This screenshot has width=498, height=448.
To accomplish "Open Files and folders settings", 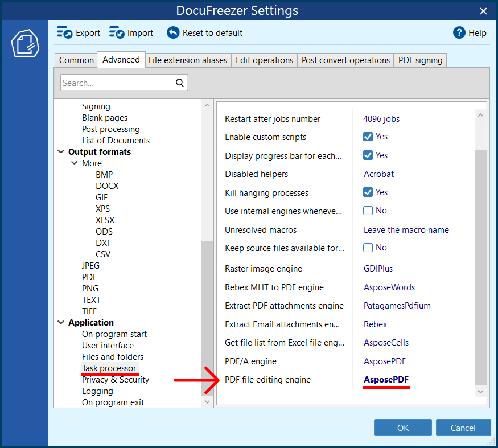I will pyautogui.click(x=113, y=357).
